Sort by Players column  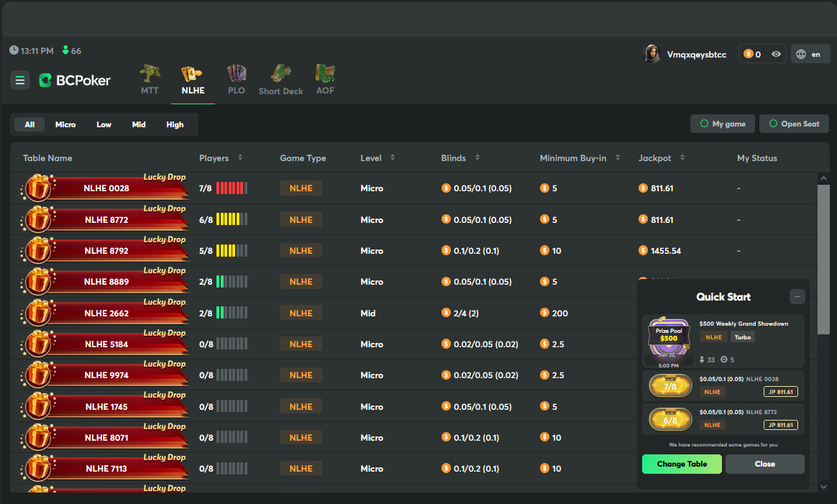240,157
